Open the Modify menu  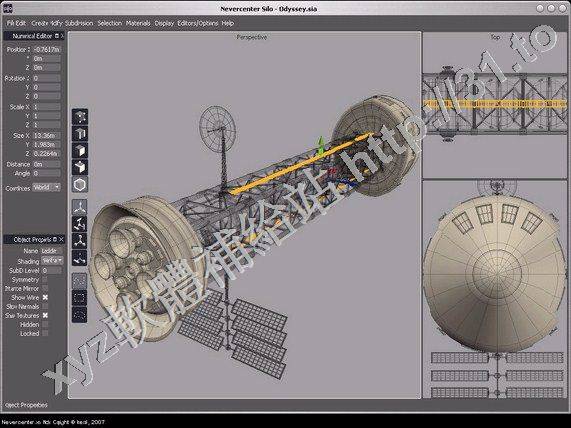[56, 23]
